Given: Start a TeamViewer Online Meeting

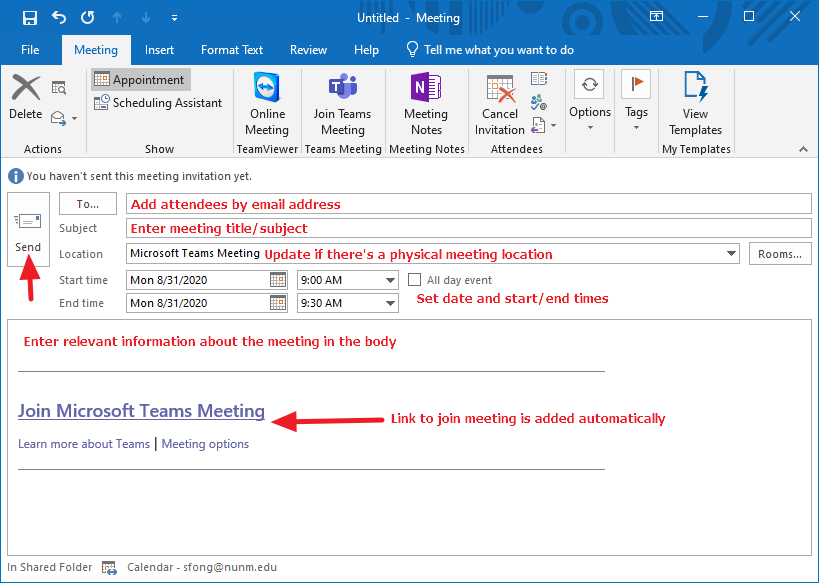Looking at the screenshot, I should pyautogui.click(x=267, y=105).
